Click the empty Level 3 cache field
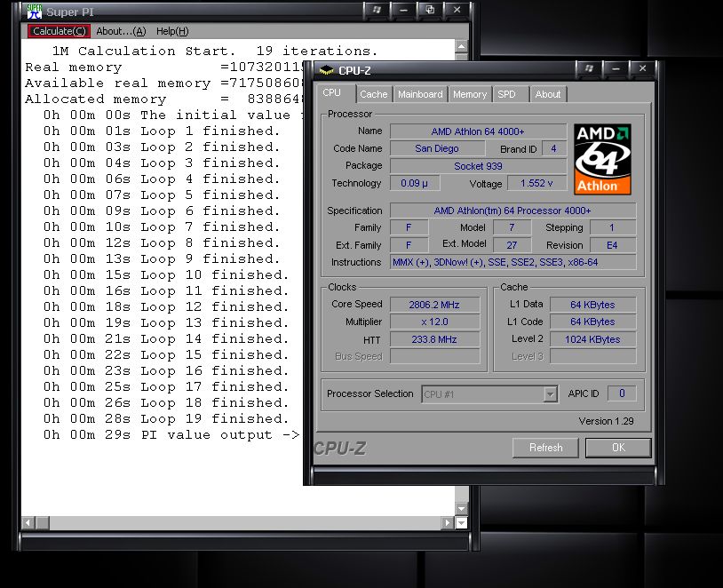The image size is (723, 588). click(592, 356)
